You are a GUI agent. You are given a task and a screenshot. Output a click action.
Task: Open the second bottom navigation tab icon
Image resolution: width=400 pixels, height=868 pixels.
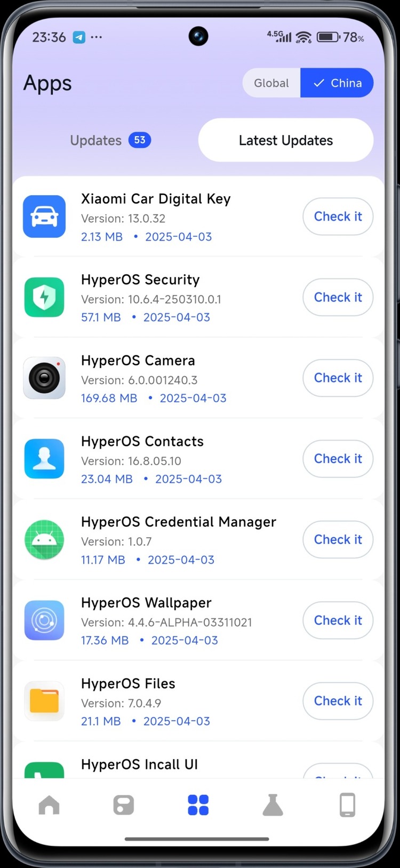[124, 805]
